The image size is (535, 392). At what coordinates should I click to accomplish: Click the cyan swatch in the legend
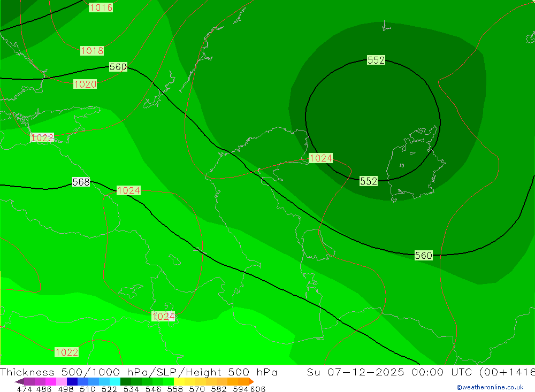[x=115, y=381]
